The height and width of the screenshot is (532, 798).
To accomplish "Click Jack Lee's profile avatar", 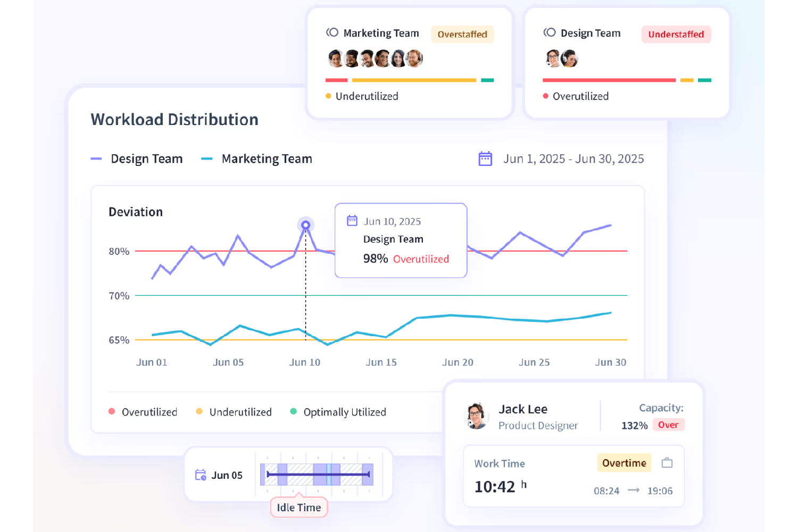I will coord(477,416).
